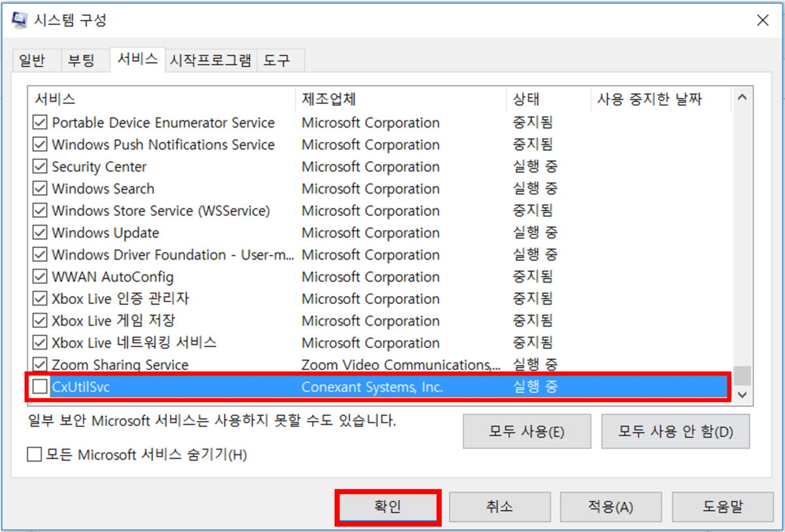Select the Security Center row name
Screen dimensions: 785x532
(99, 167)
